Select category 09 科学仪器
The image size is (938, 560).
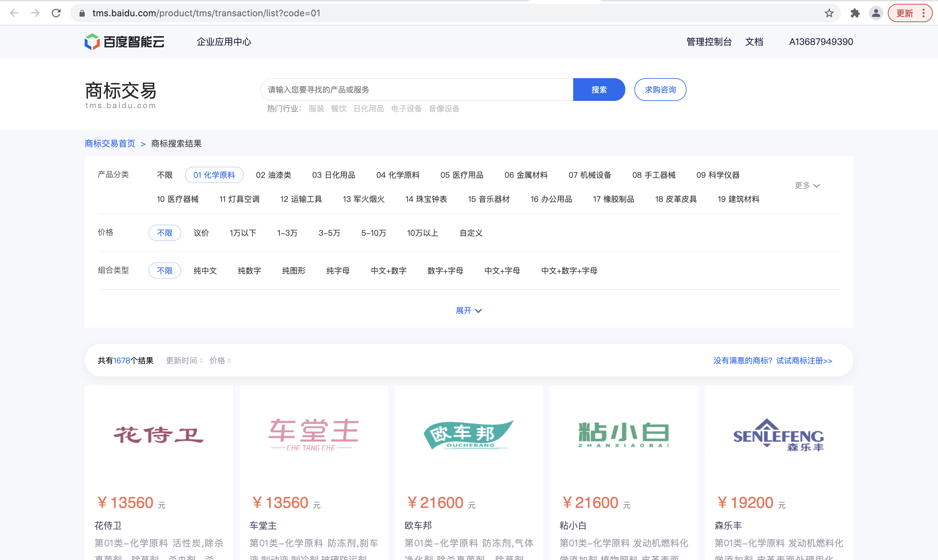click(718, 175)
